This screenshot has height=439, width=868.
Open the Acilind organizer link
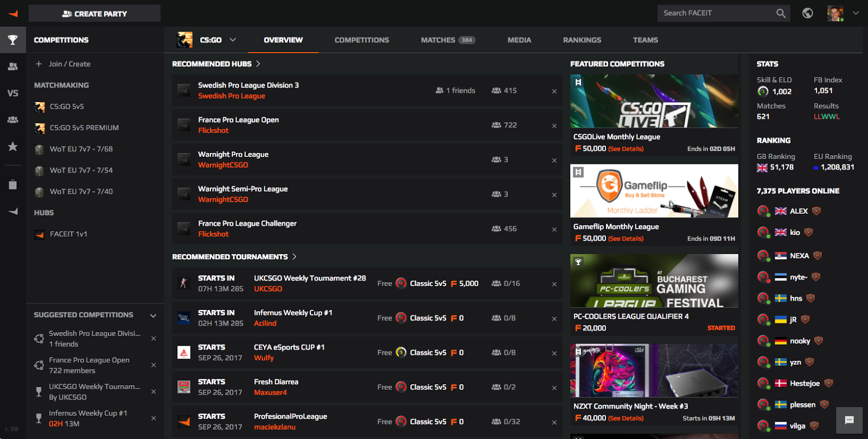click(x=265, y=323)
